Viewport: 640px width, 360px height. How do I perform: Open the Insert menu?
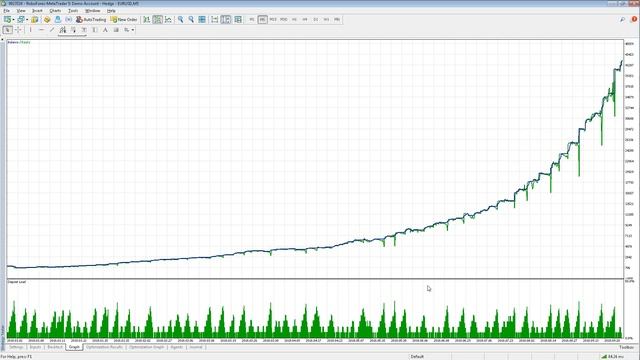(x=37, y=11)
